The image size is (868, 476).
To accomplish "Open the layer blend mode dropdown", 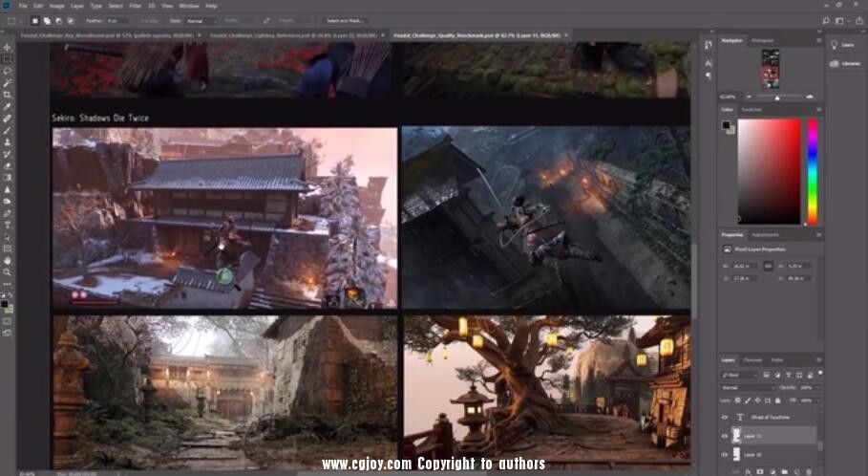I will tap(748, 388).
